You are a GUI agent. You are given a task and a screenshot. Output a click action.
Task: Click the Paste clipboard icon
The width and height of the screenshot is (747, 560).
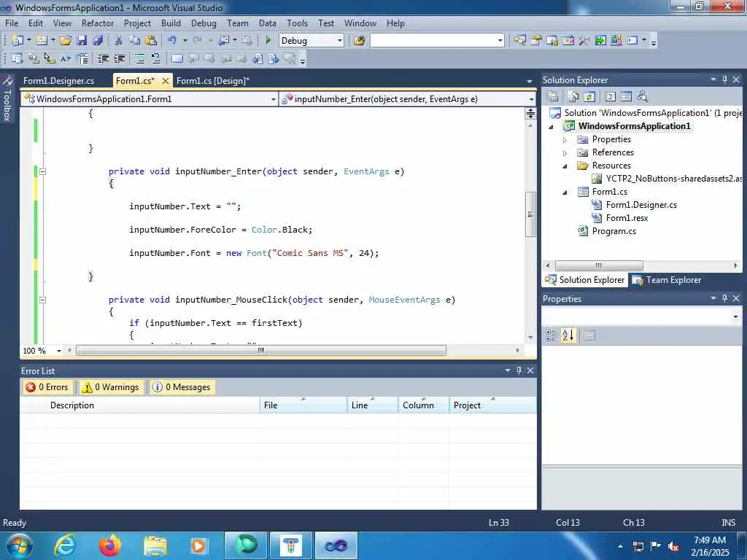point(151,41)
